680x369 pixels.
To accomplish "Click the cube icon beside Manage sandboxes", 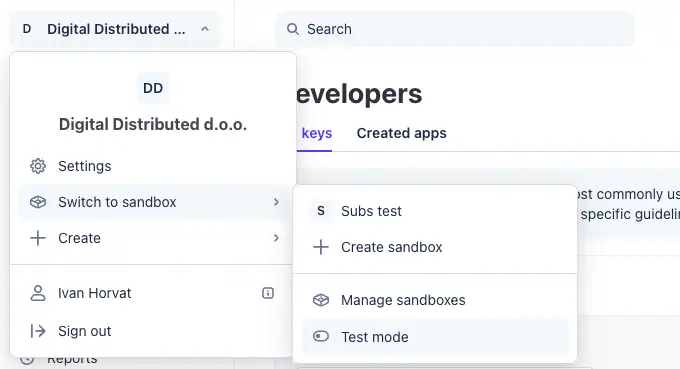I will click(x=321, y=300).
